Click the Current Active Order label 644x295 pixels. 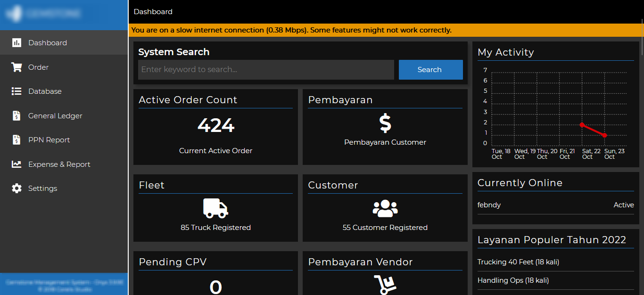pyautogui.click(x=215, y=151)
